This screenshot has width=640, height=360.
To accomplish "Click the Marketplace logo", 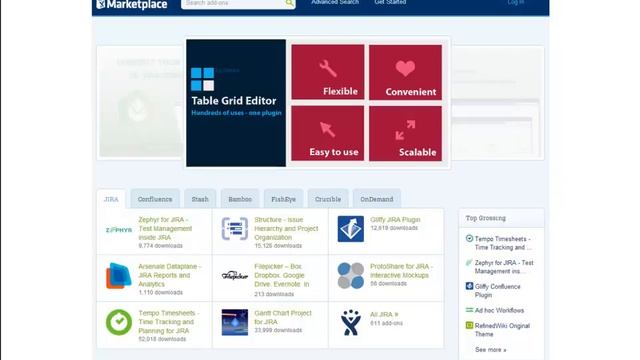I will [132, 4].
